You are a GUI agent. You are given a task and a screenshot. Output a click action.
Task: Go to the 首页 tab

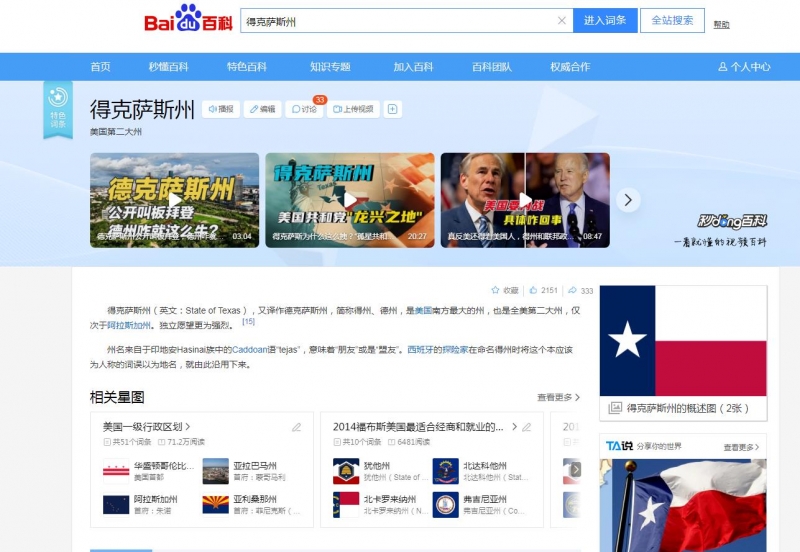[101, 67]
